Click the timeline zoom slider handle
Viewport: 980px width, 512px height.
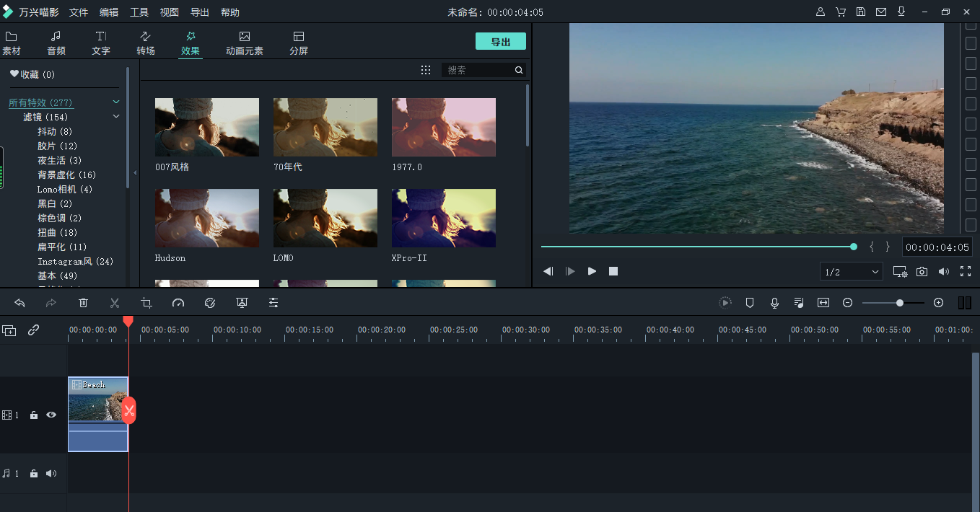900,303
